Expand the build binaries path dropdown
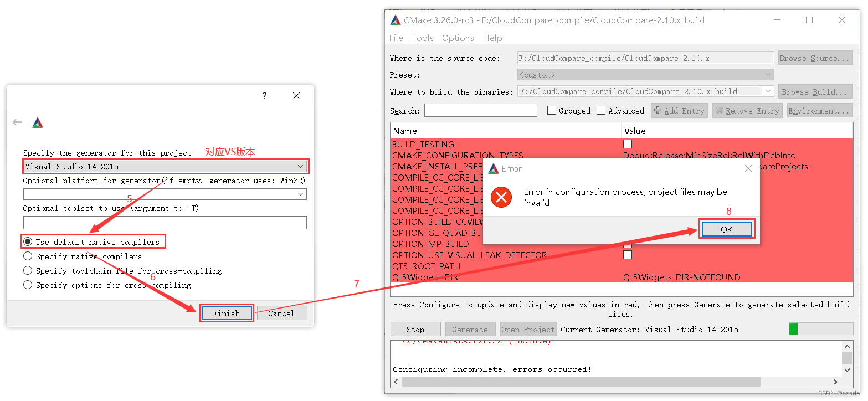Screen dimensions: 868x401 768,91
